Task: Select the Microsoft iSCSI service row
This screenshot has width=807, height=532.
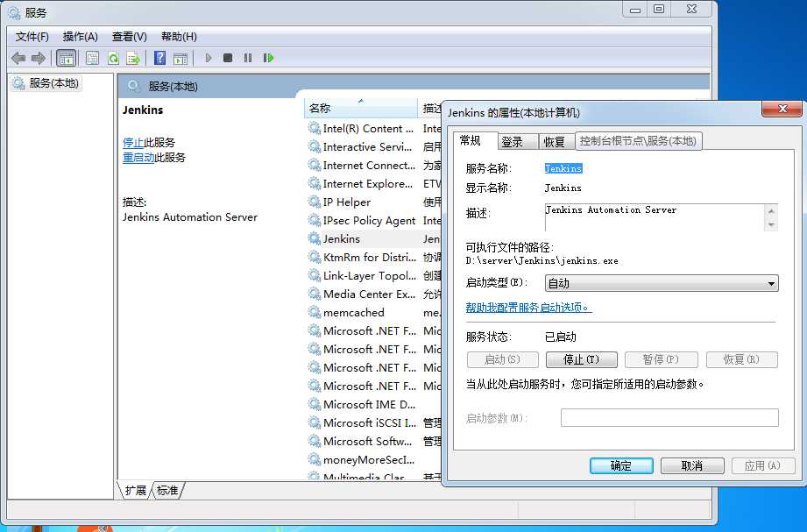Action: 373,422
